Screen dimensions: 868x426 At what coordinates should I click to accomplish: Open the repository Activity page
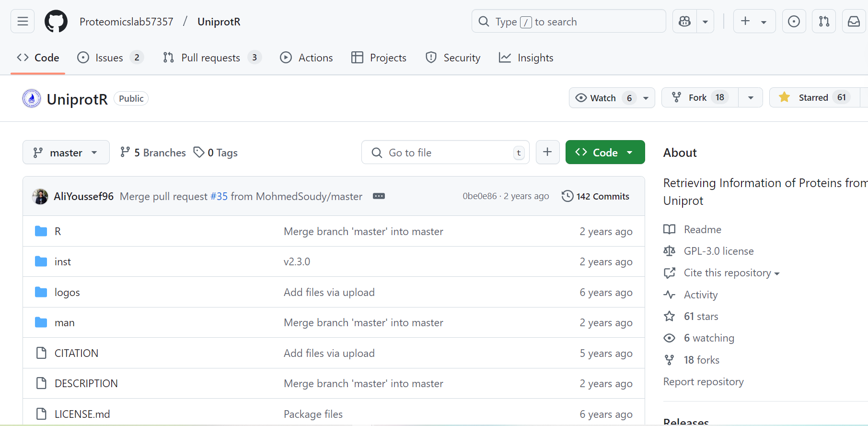(700, 295)
